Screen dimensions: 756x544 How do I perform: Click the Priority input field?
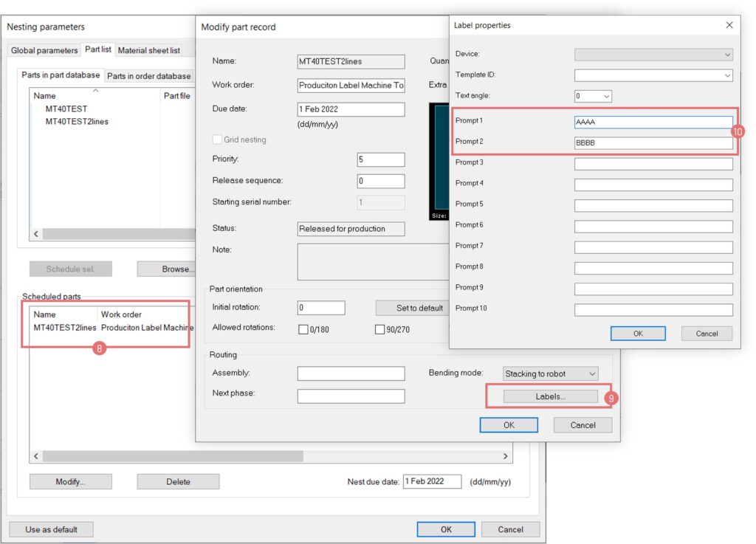(x=380, y=159)
